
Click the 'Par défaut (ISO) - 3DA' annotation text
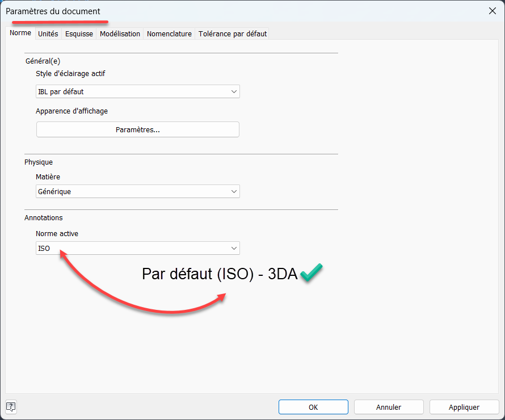[x=219, y=274]
